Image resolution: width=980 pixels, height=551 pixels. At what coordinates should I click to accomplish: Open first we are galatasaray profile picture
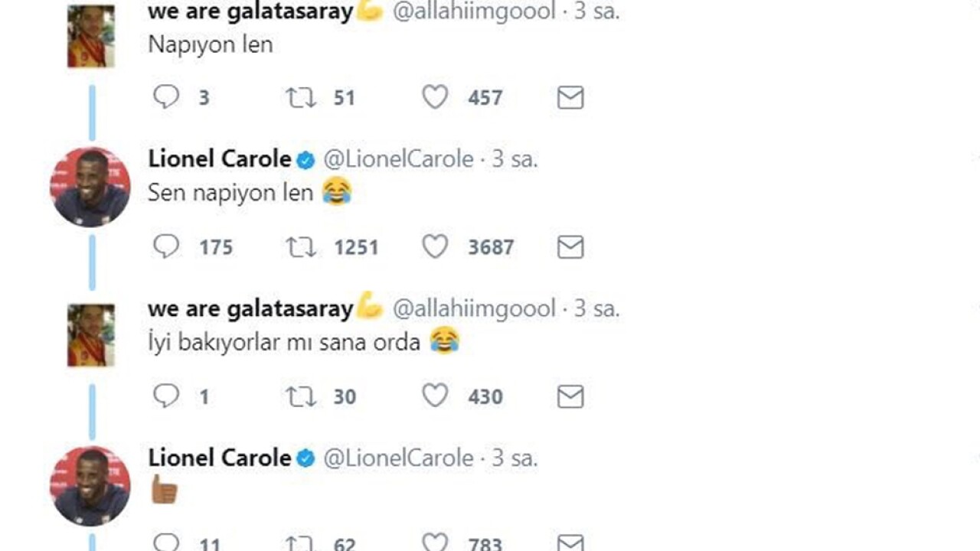point(91,36)
